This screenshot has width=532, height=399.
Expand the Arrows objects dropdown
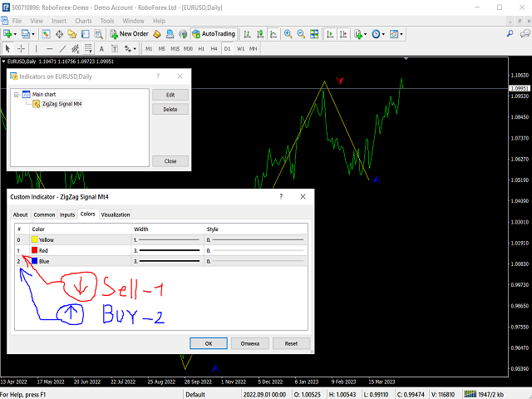click(135, 49)
